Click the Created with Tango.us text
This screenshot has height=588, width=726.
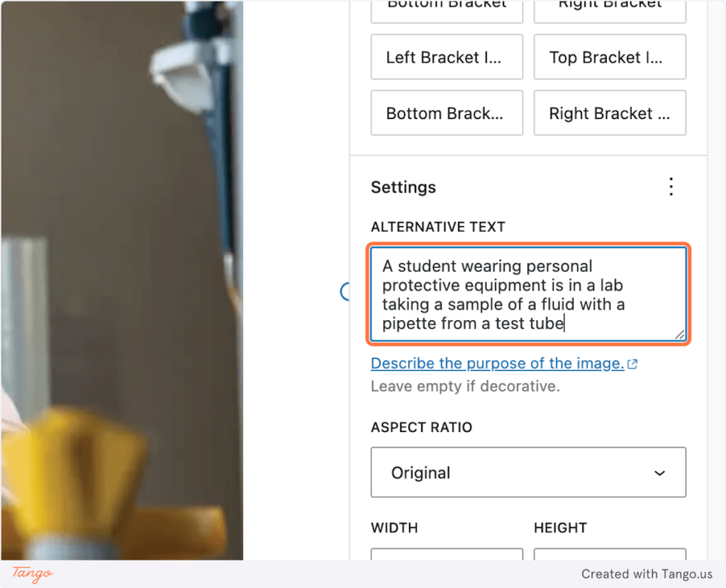[x=646, y=574]
